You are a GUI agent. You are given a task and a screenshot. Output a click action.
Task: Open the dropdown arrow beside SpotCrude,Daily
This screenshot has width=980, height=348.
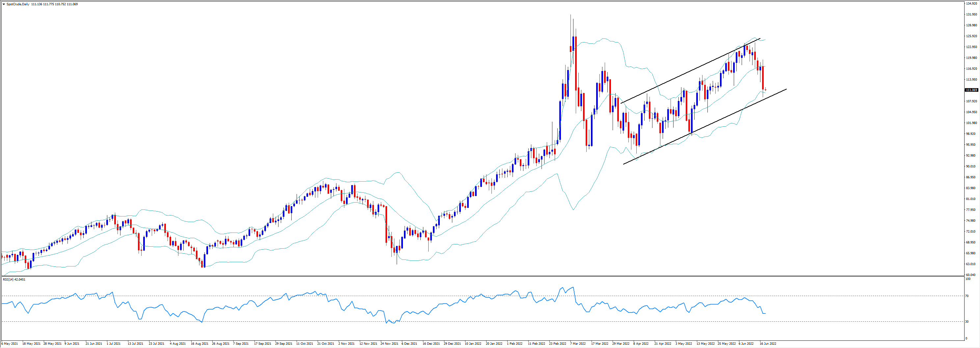point(4,4)
